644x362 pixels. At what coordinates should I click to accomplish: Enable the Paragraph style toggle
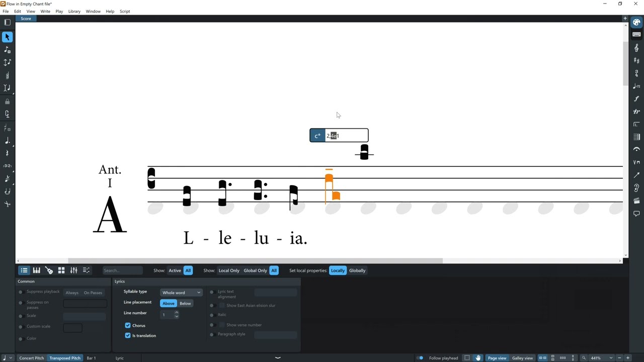[x=212, y=334]
